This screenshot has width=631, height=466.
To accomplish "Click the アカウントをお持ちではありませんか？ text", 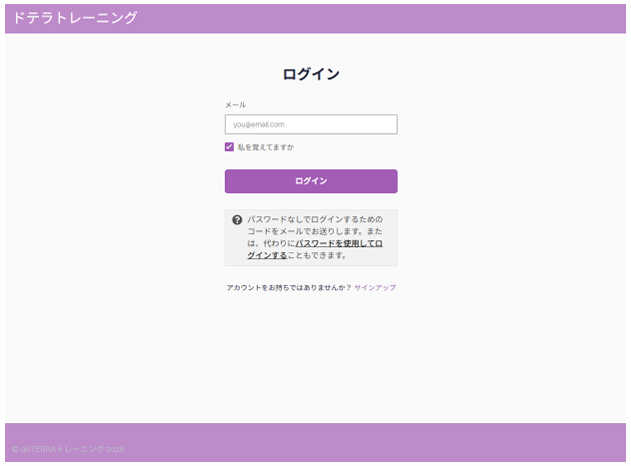I will [x=289, y=288].
